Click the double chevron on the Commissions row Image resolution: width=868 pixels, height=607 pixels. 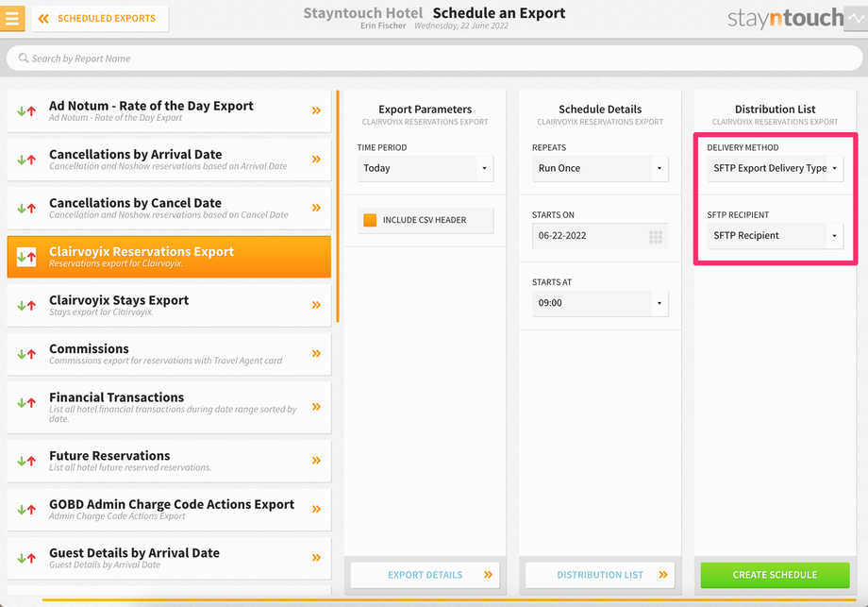316,353
